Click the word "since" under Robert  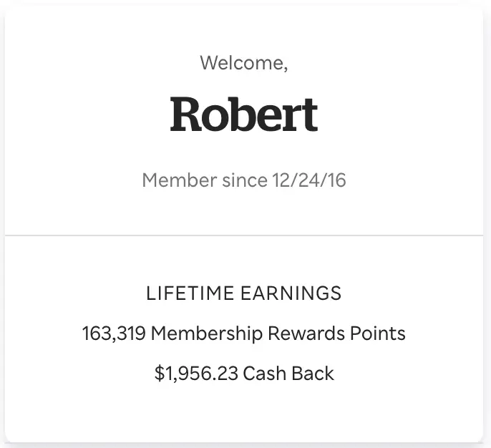(x=245, y=180)
